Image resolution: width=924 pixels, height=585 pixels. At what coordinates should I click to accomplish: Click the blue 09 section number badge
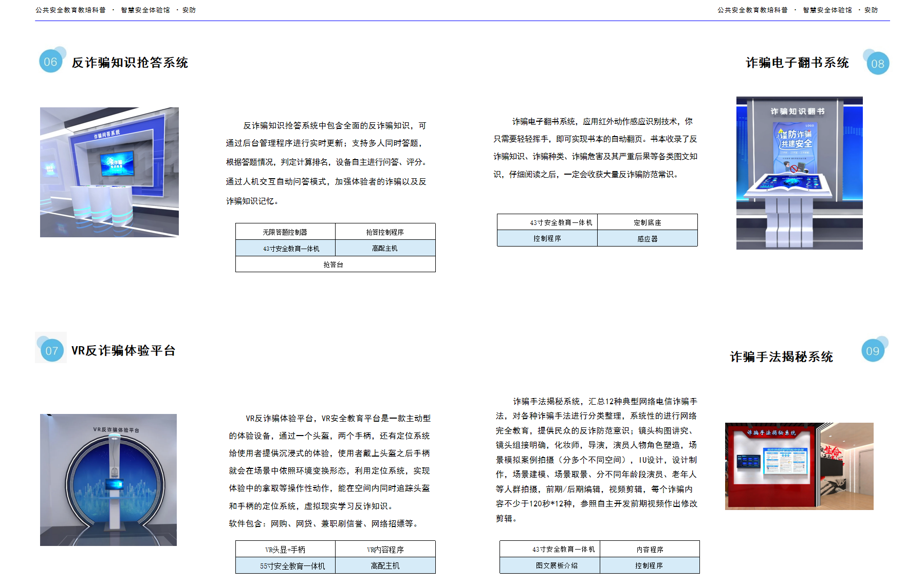[873, 351]
